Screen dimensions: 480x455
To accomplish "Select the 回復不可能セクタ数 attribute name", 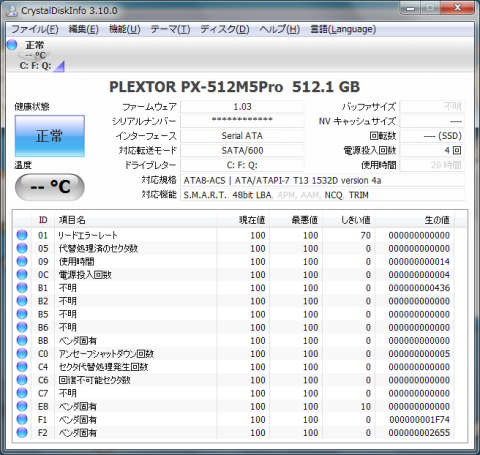I will click(x=95, y=380).
